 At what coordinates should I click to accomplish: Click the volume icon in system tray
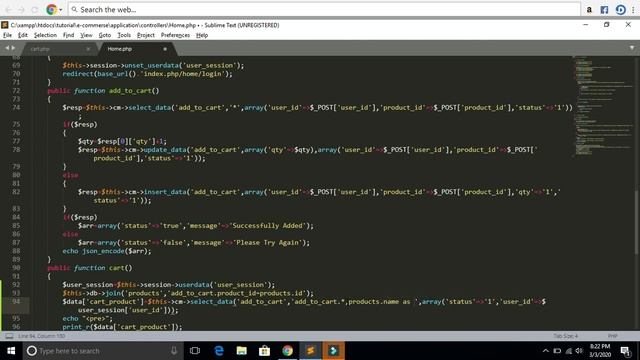[x=579, y=351]
